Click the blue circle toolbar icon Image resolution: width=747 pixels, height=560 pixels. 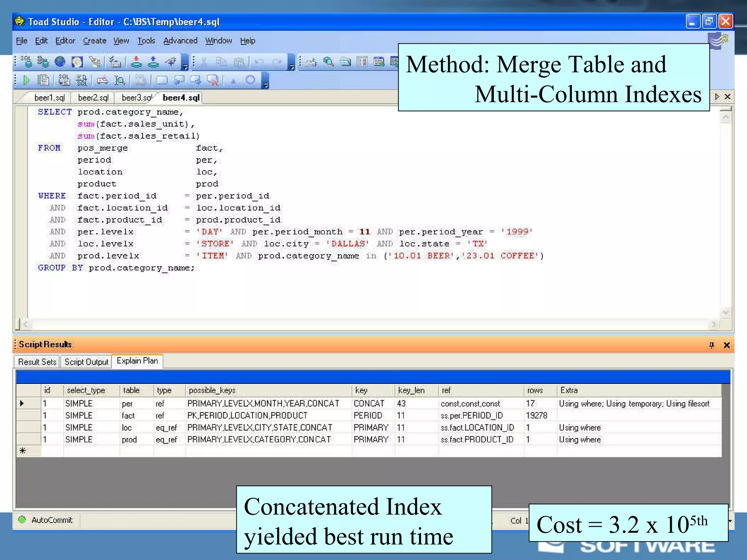[250, 79]
